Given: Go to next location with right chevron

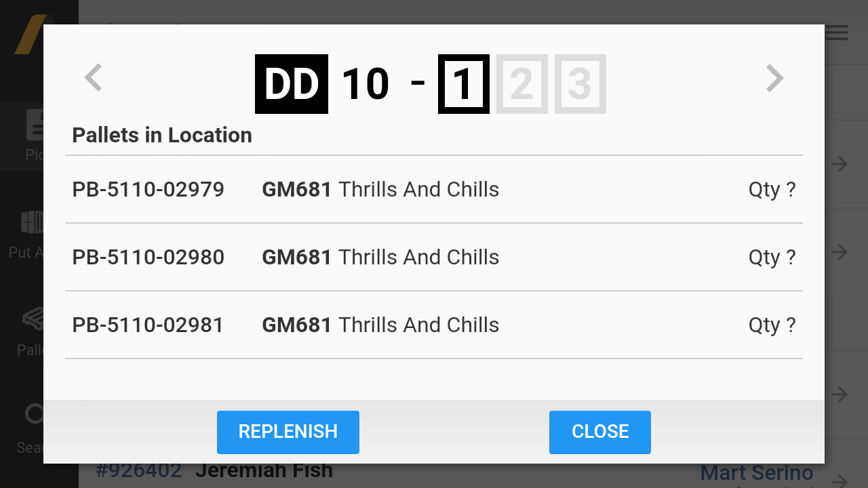Looking at the screenshot, I should tap(774, 78).
